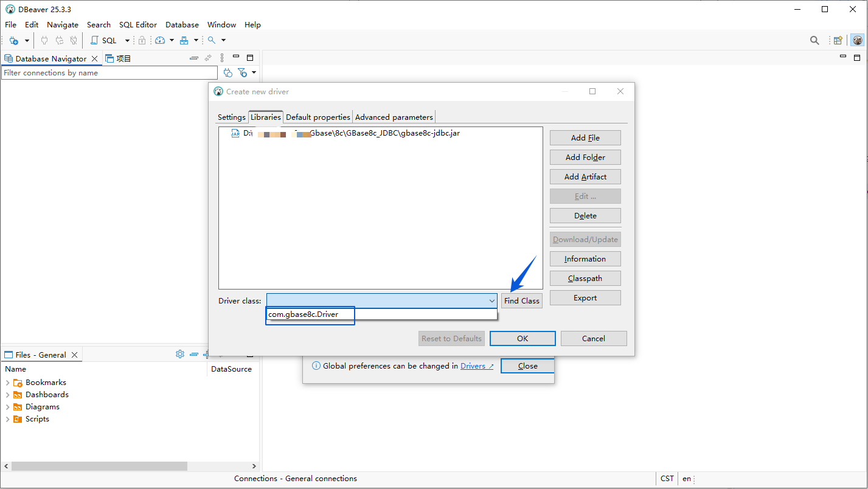868x489 pixels.
Task: Open Database Navigator view menu dots
Action: [222, 58]
